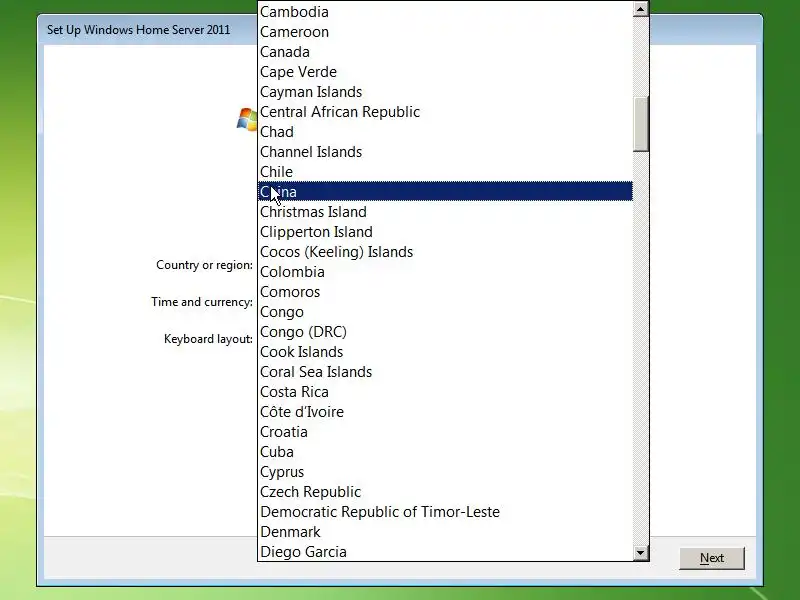The height and width of the screenshot is (600, 800).
Task: Select Chad in the list
Action: pyautogui.click(x=445, y=132)
